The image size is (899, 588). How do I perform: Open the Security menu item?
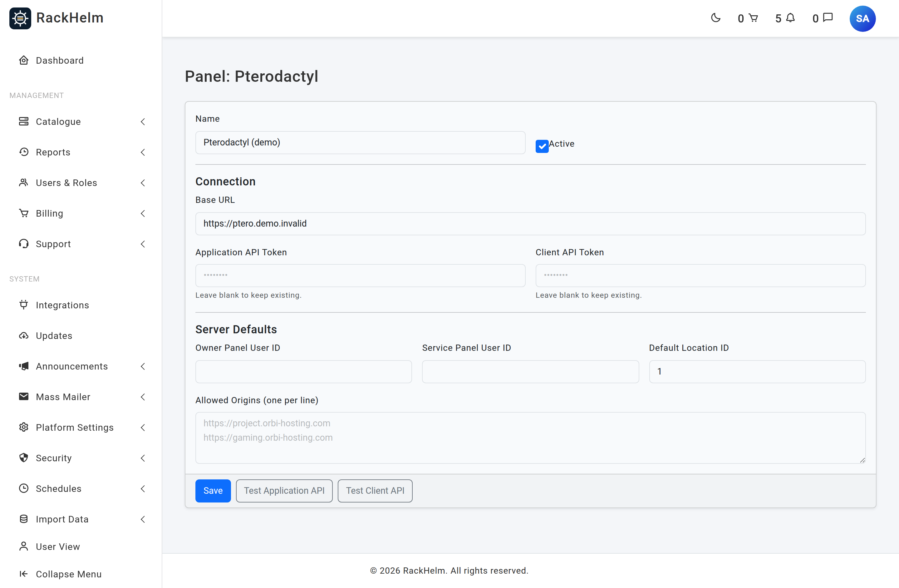81,458
